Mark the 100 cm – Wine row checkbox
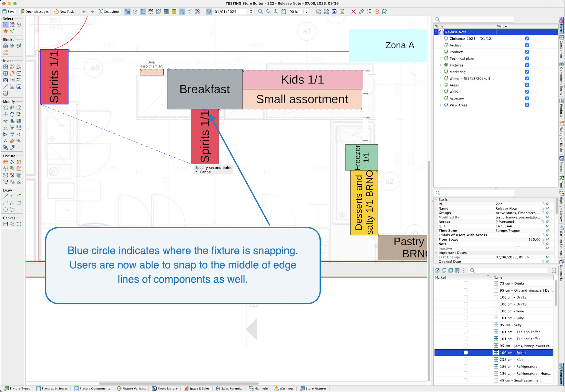The width and height of the screenshot is (565, 392). [x=466, y=311]
